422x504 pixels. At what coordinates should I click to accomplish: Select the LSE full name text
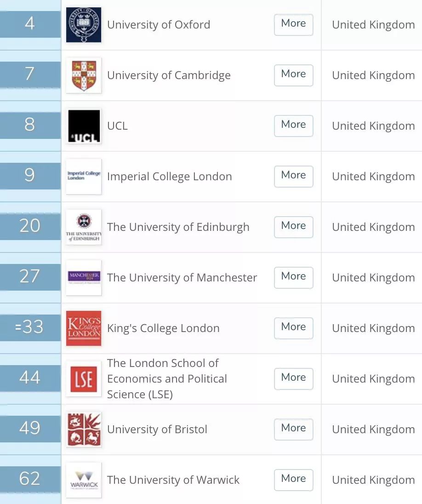tap(167, 378)
